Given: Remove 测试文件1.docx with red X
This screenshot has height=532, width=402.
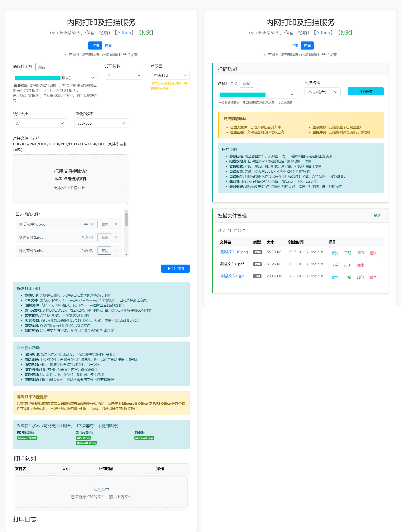Looking at the screenshot, I should tap(116, 224).
